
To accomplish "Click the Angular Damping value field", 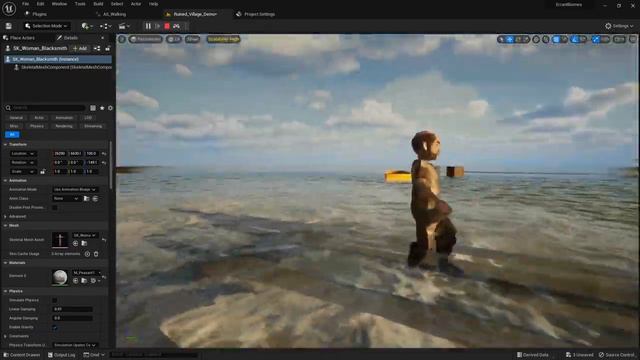I will [x=73, y=318].
